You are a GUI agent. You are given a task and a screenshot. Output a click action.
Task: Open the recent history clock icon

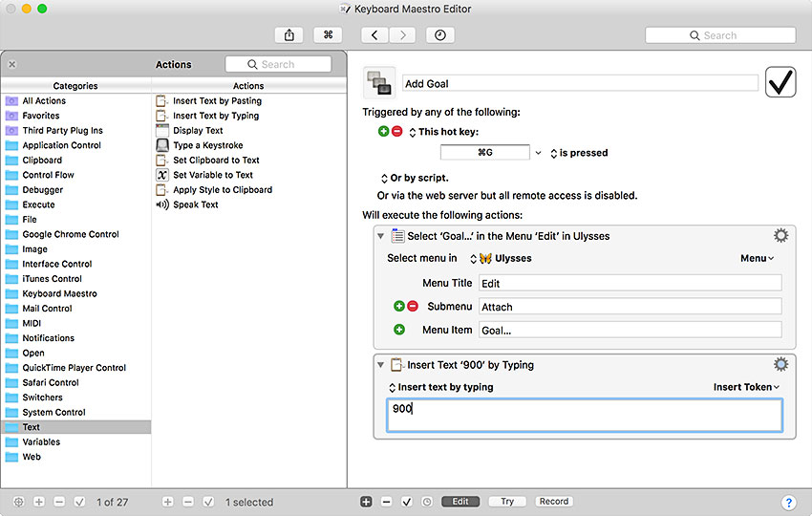[440, 35]
